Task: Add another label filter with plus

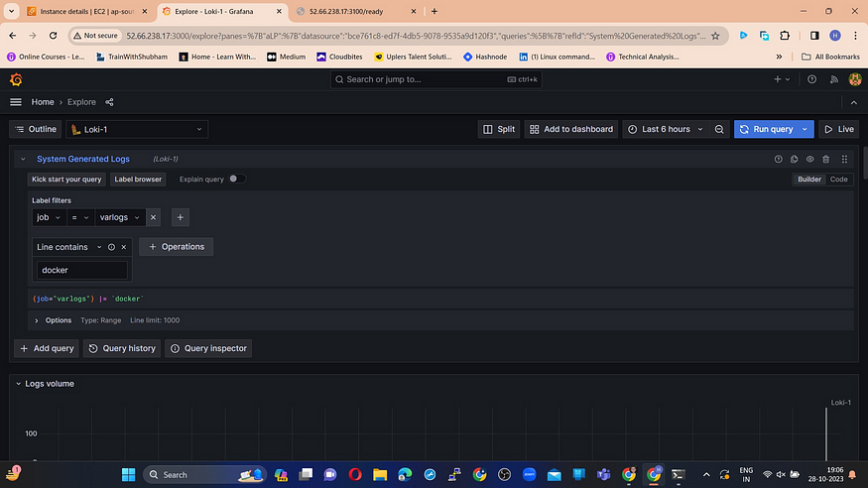Action: (x=181, y=217)
